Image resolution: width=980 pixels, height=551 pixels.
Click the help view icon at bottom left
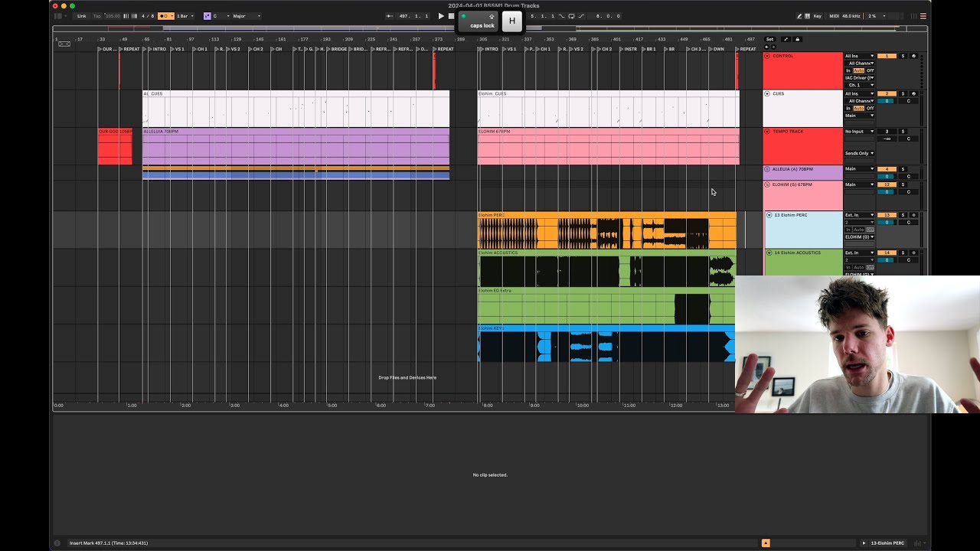point(57,543)
